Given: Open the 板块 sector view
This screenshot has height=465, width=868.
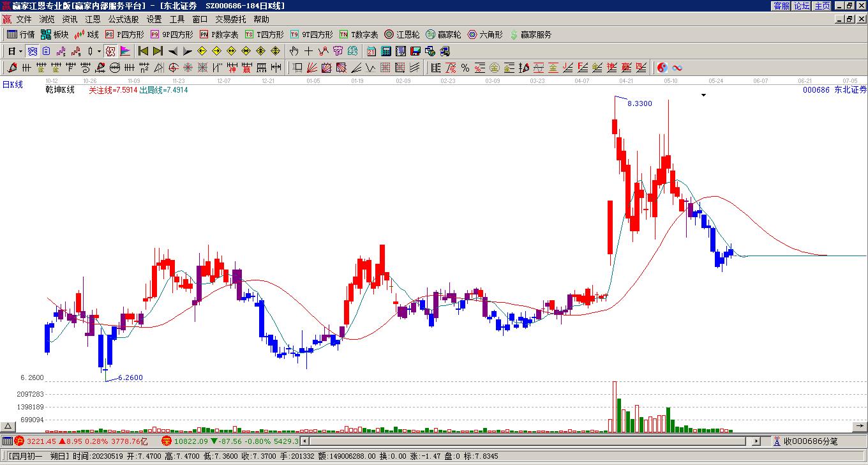Looking at the screenshot, I should pos(55,34).
